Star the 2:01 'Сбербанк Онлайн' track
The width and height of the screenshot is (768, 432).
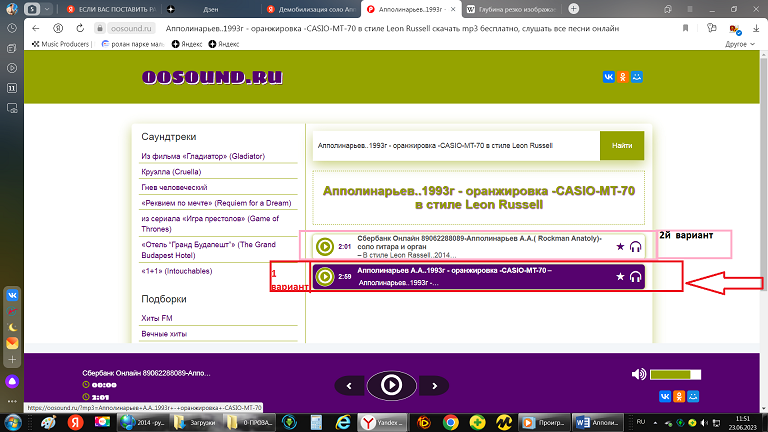(620, 246)
